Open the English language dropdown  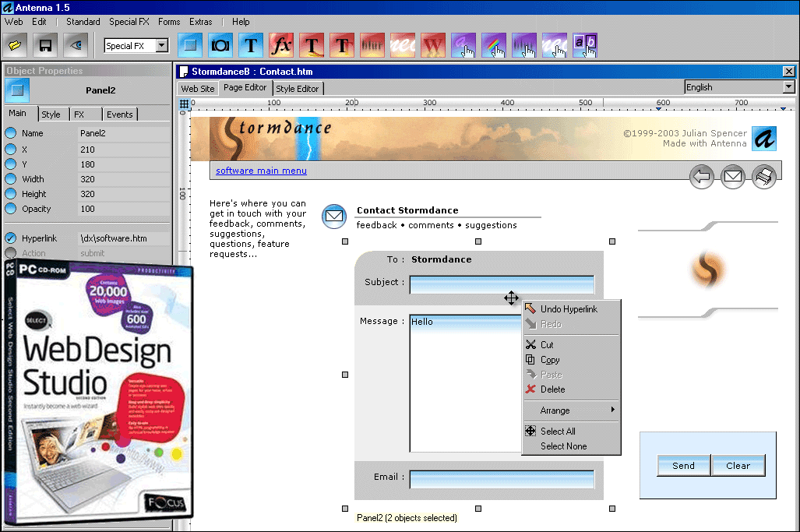(789, 87)
